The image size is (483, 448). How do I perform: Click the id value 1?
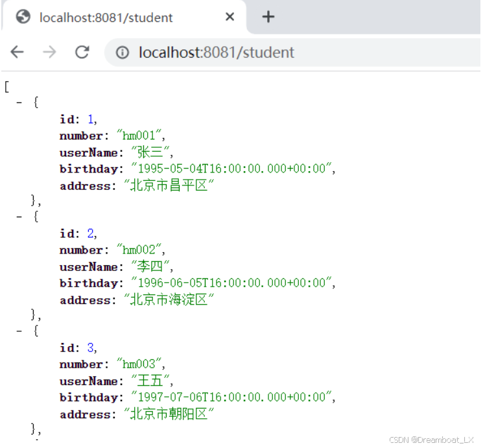click(x=91, y=119)
